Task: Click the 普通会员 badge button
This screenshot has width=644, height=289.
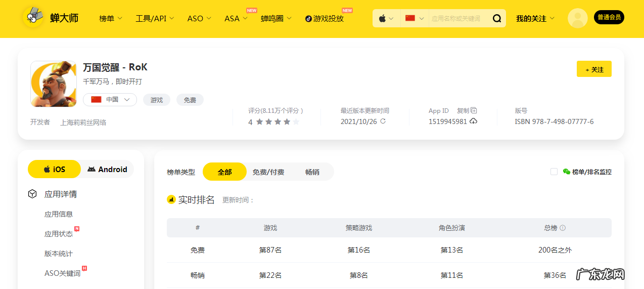Action: pos(609,17)
